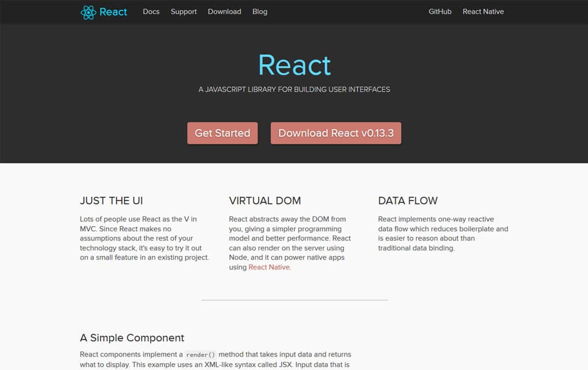Click the 'DATA FLOW' heading
The width and height of the screenshot is (588, 370).
[407, 201]
